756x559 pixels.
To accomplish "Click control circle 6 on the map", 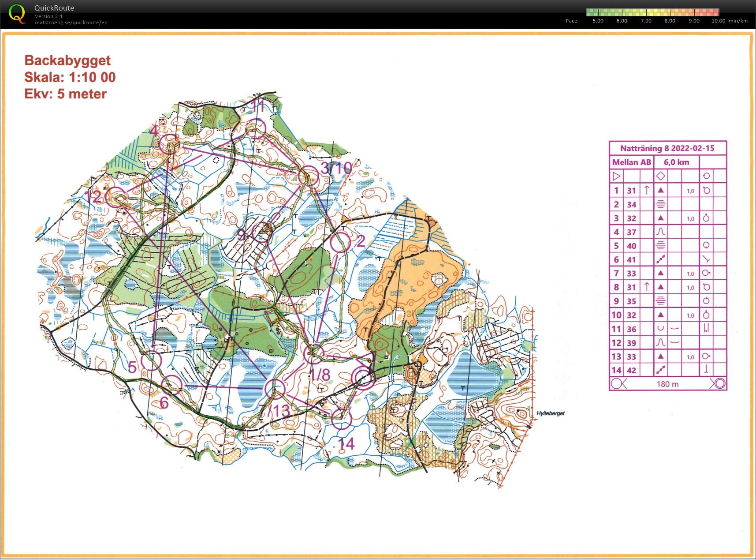I will click(x=171, y=385).
